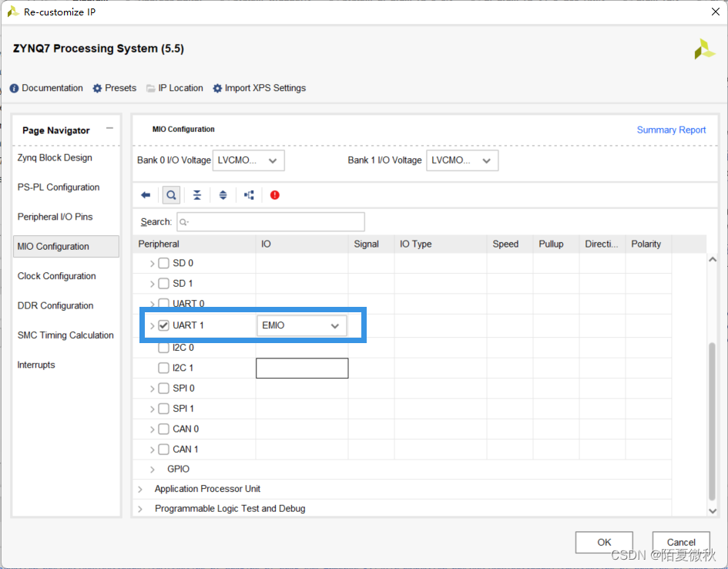
Task: Click the red error warning toolbar icon
Action: point(275,195)
